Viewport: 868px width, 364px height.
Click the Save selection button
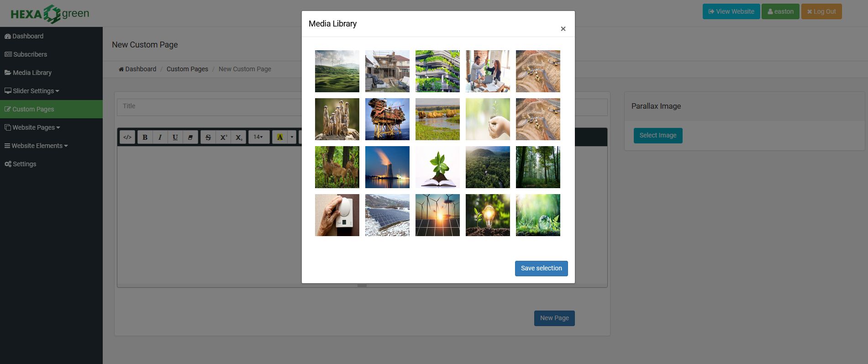(541, 269)
